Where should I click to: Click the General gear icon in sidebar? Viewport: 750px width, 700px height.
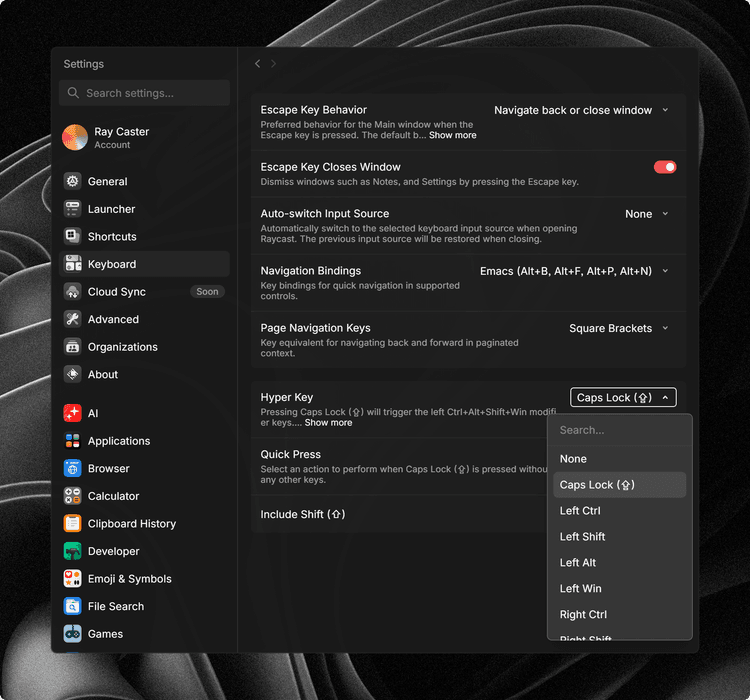click(x=73, y=181)
